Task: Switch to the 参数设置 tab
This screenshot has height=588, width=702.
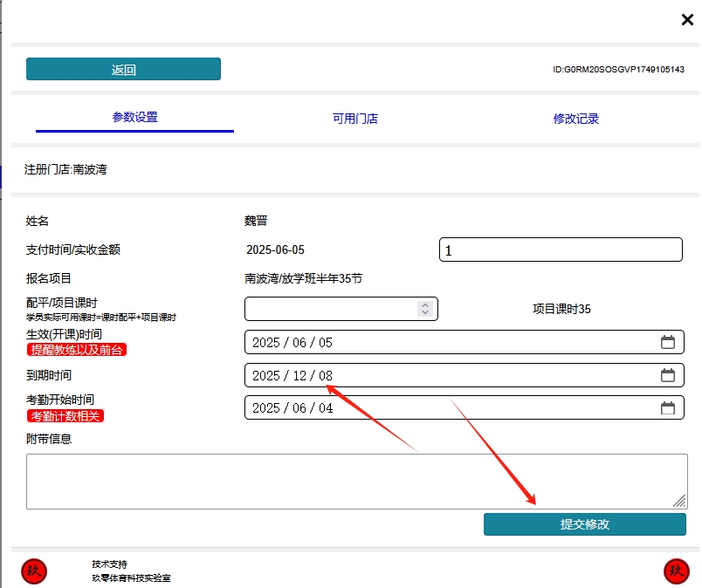Action: pyautogui.click(x=134, y=117)
